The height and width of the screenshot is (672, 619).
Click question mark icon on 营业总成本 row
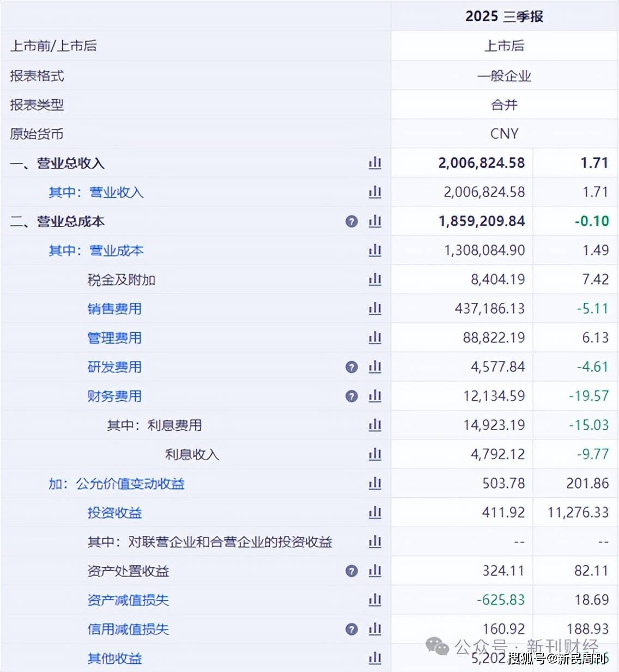point(351,221)
